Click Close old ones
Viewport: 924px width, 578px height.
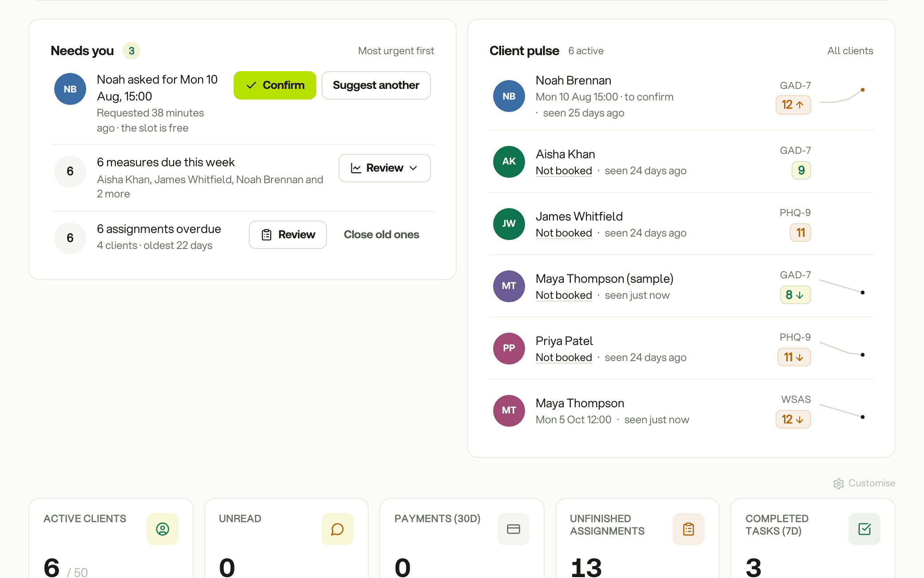(382, 235)
